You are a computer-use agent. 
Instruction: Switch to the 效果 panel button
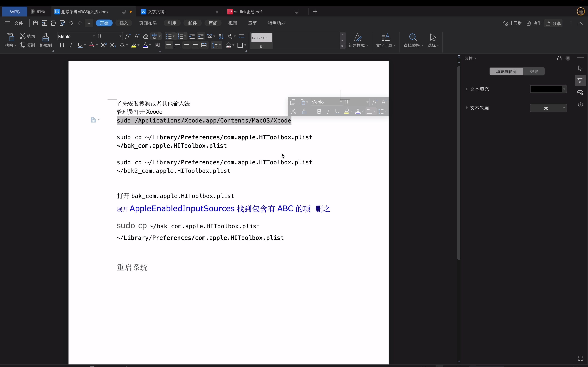[x=534, y=71]
